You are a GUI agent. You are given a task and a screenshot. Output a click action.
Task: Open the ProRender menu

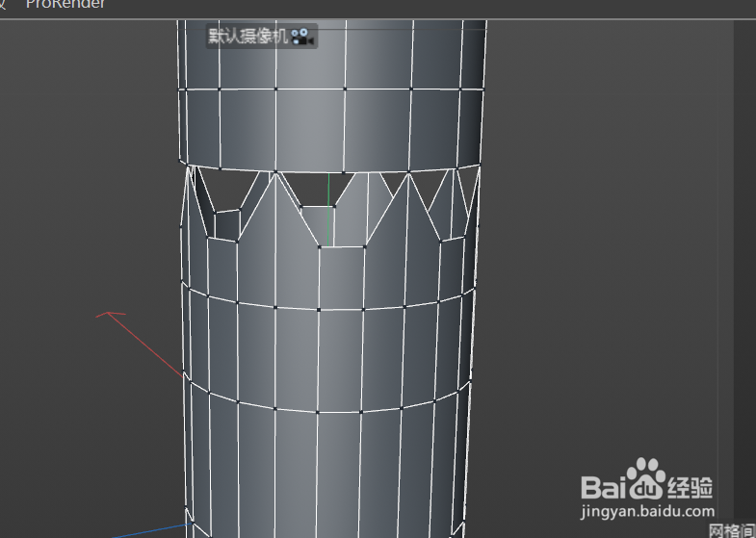tap(65, 5)
